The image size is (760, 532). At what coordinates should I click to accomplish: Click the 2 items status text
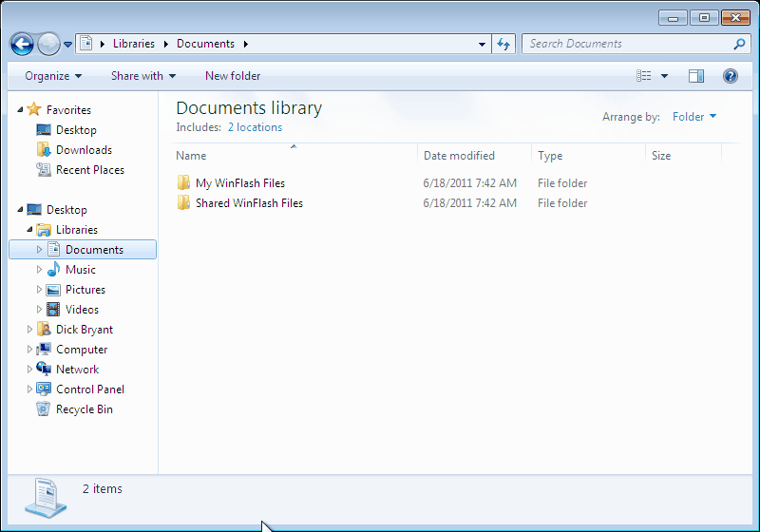pos(103,489)
